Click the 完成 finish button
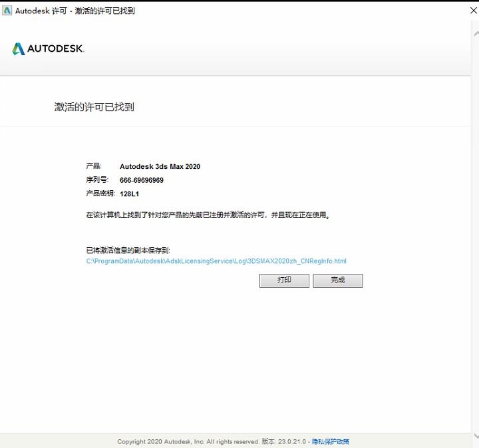The image size is (479, 448). click(338, 280)
